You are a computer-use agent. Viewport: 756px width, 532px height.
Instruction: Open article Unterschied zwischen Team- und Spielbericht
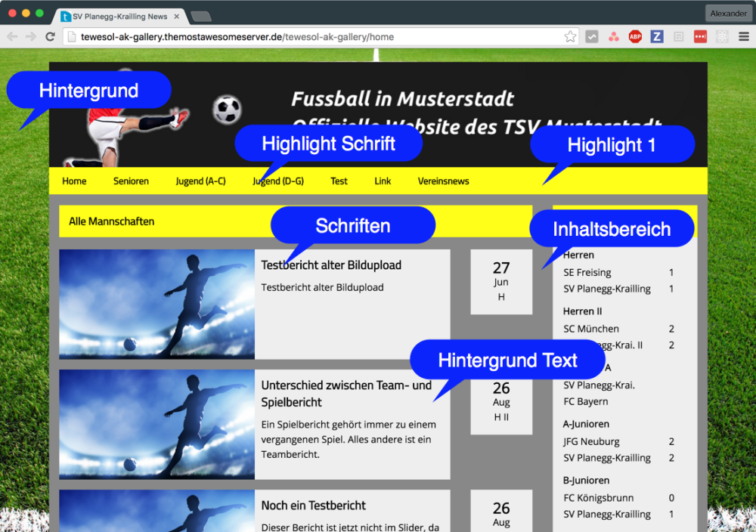[346, 394]
